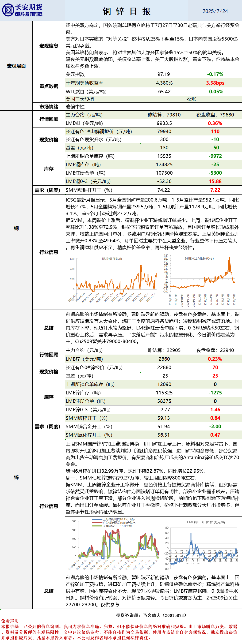Viewport: 242px width, 644px height.
Task: Click copper 夜盘收盘：79680
Action: click(215, 115)
